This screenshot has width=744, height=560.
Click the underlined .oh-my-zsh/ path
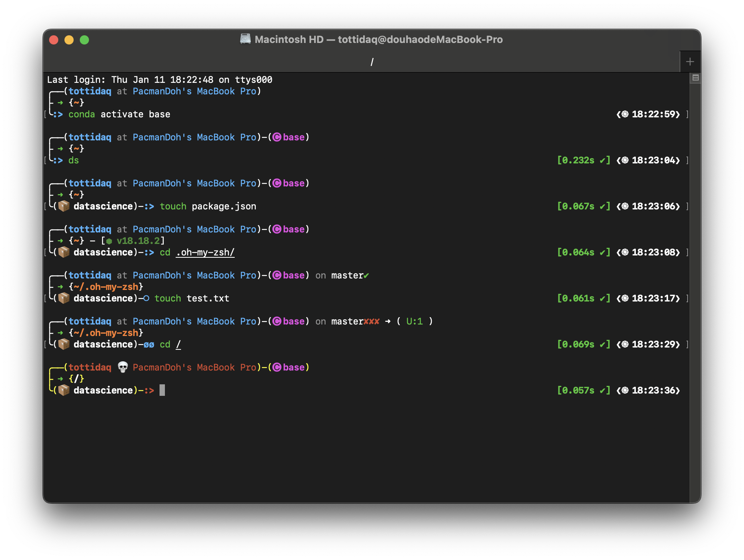point(205,252)
